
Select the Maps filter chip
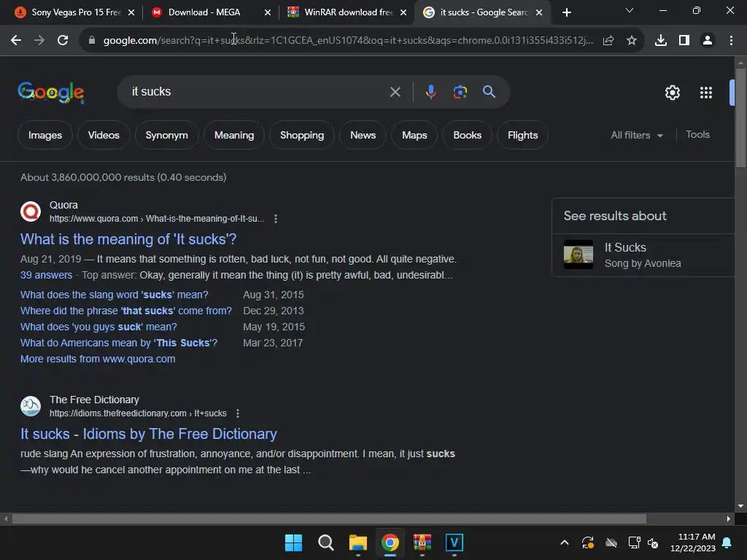click(414, 135)
